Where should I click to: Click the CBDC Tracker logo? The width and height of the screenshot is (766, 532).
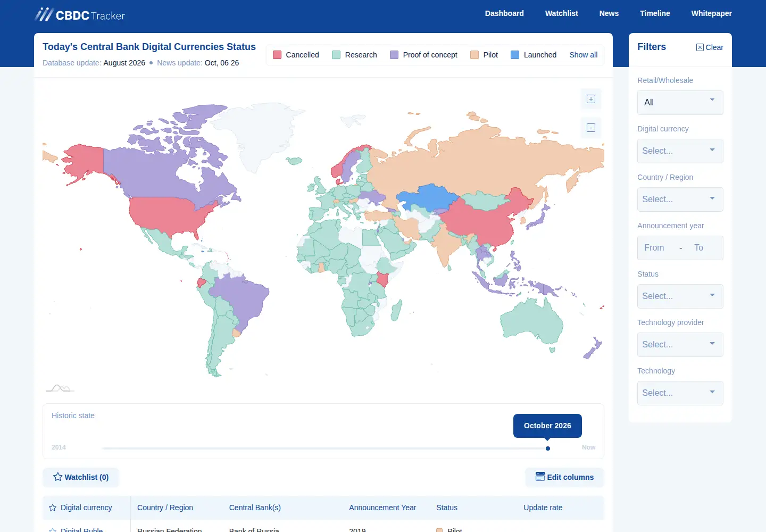[x=80, y=14]
